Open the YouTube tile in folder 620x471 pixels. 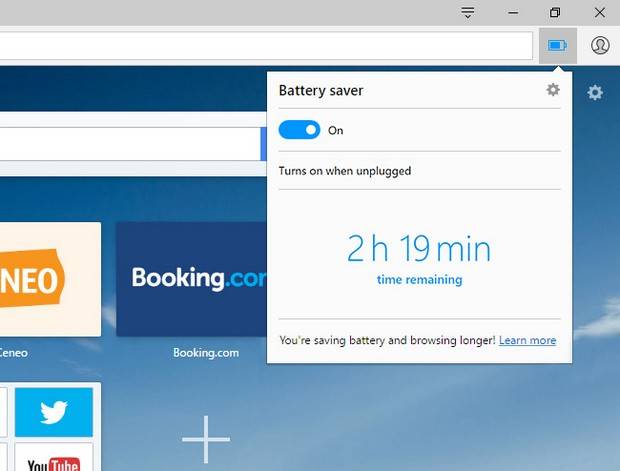click(54, 458)
